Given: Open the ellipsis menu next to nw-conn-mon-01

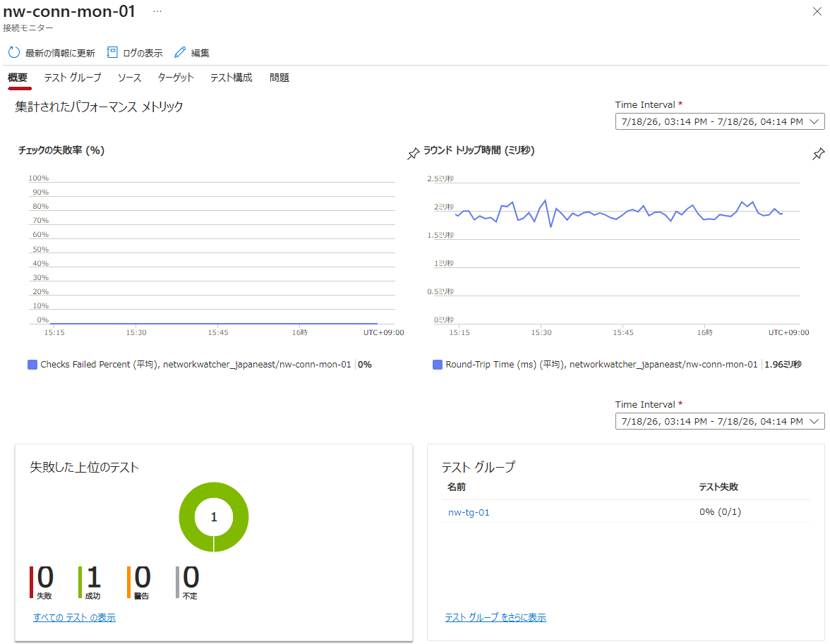Looking at the screenshot, I should point(157,11).
